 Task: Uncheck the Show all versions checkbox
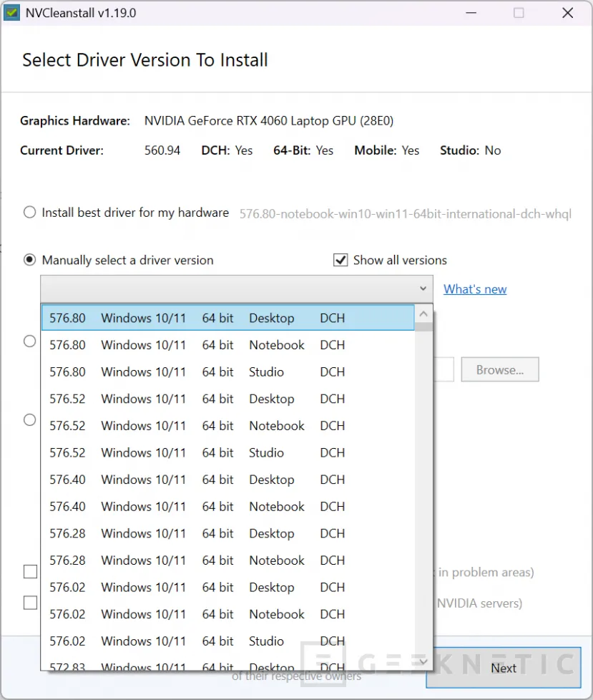(341, 260)
